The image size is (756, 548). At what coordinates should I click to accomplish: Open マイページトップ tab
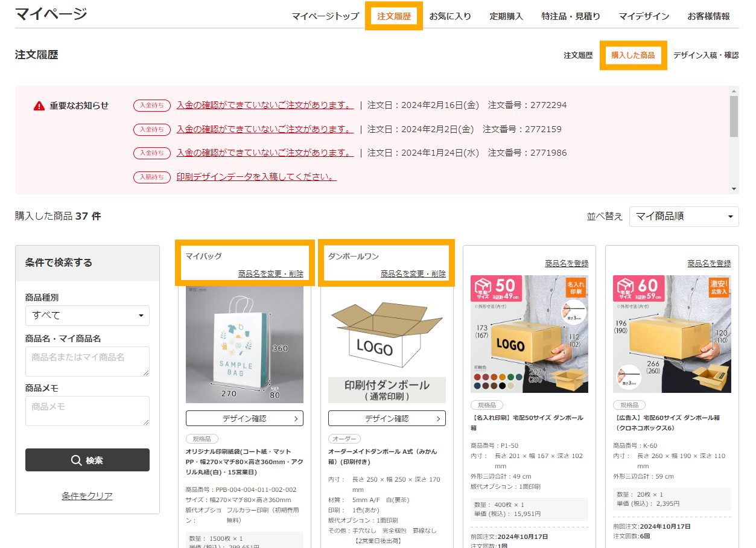pos(325,16)
